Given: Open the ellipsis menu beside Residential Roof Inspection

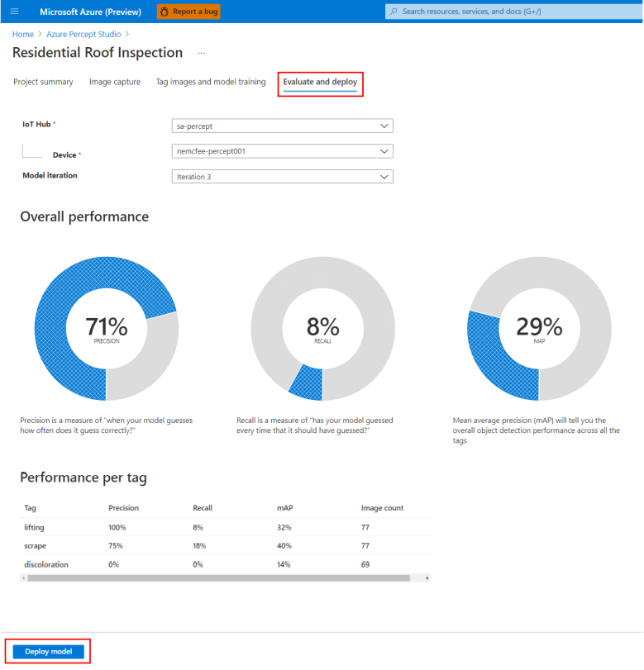Looking at the screenshot, I should [x=202, y=53].
